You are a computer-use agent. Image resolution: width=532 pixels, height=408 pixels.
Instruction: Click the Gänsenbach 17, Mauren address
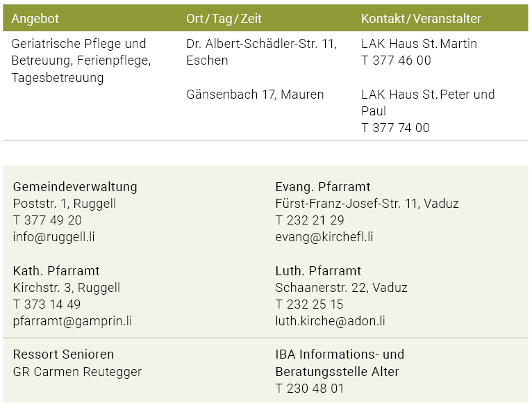point(255,95)
